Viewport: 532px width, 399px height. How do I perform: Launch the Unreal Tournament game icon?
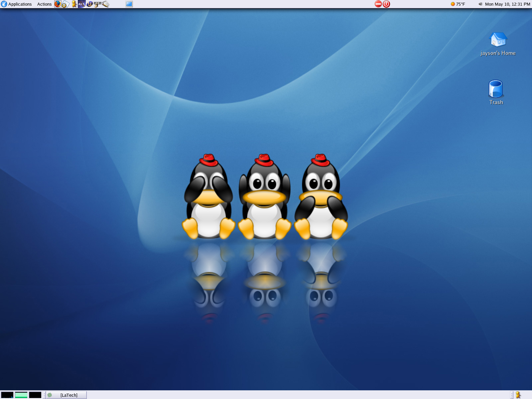click(90, 4)
